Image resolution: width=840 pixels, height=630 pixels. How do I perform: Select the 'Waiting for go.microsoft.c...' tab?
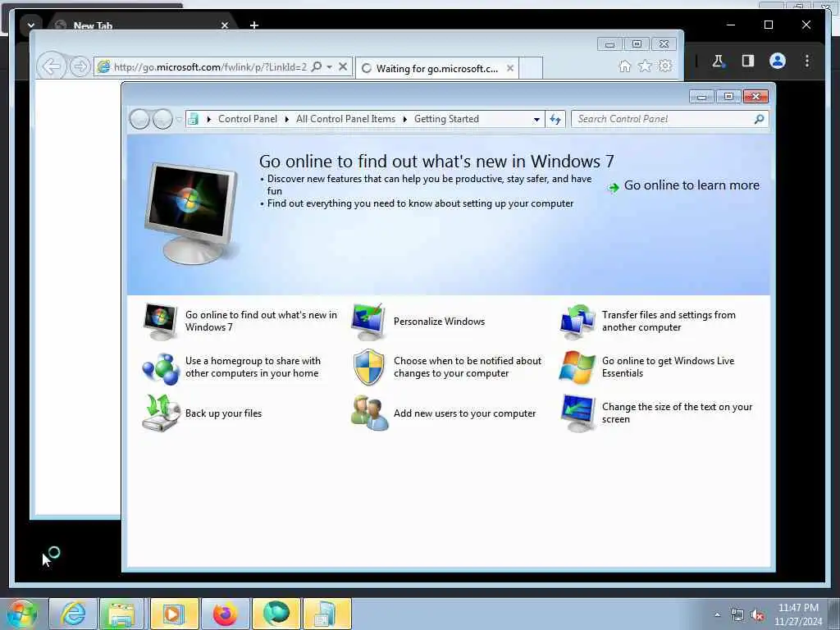click(x=436, y=69)
